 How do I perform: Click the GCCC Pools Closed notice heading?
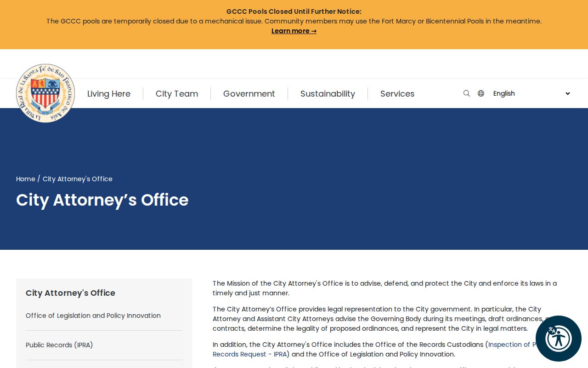294,11
